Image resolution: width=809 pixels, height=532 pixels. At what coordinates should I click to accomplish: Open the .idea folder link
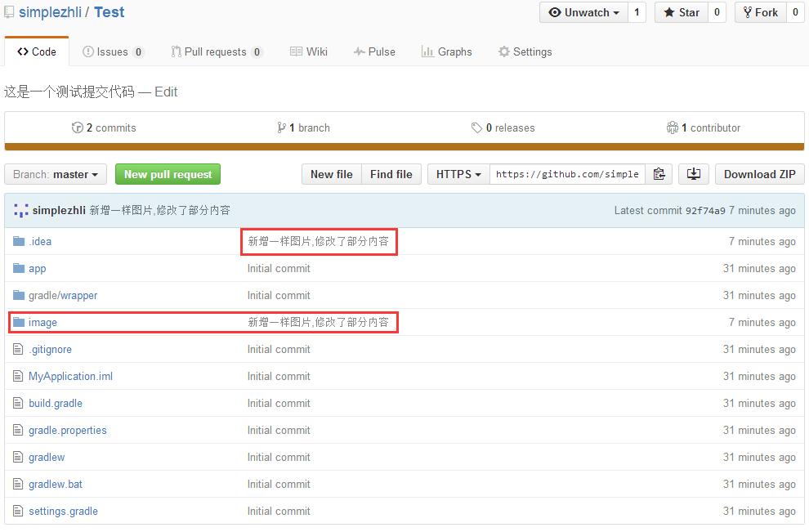(x=40, y=242)
